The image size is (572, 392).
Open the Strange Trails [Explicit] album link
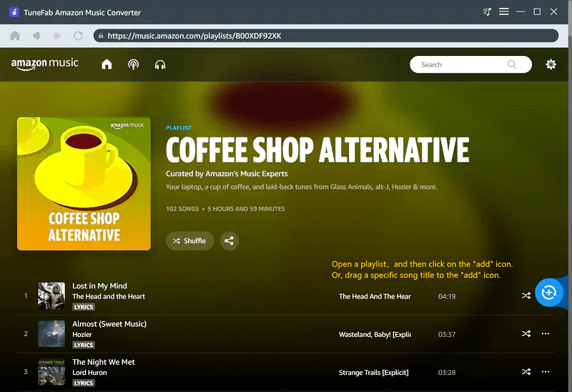[373, 372]
